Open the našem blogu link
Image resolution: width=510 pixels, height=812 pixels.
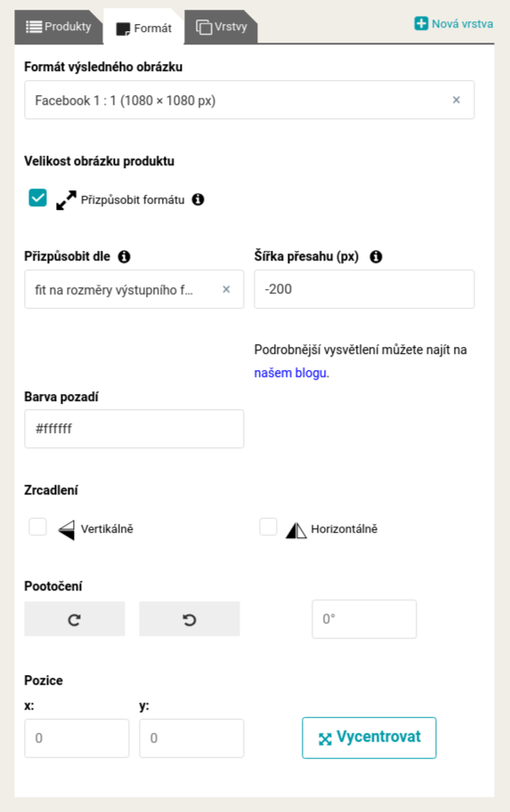[x=290, y=373]
